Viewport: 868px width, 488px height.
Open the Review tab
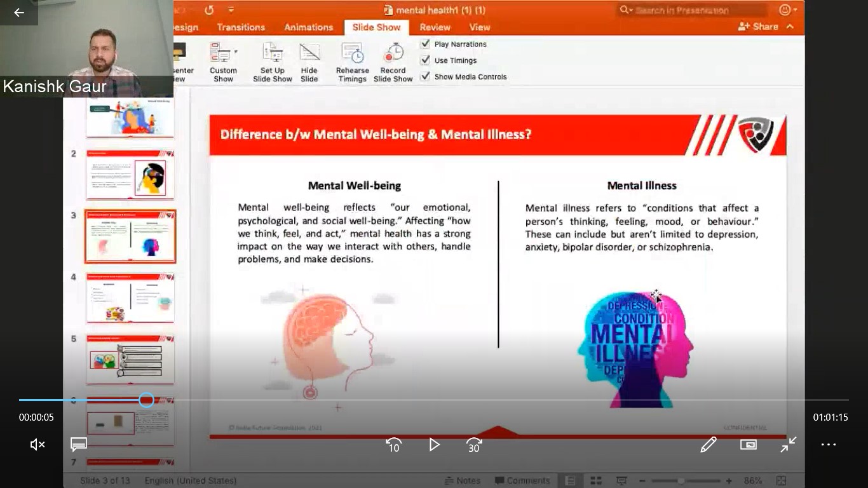coord(435,27)
